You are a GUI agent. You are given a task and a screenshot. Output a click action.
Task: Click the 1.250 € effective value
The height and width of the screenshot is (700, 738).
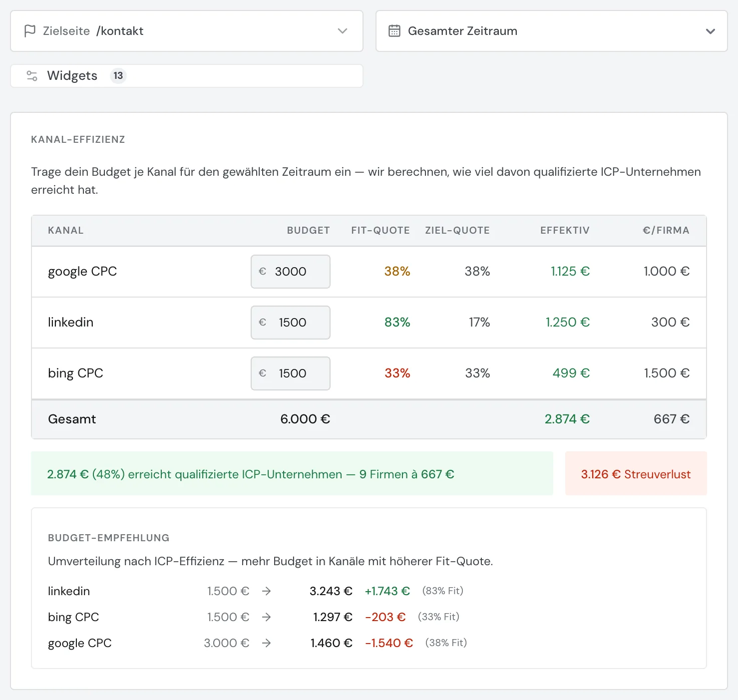pyautogui.click(x=568, y=323)
